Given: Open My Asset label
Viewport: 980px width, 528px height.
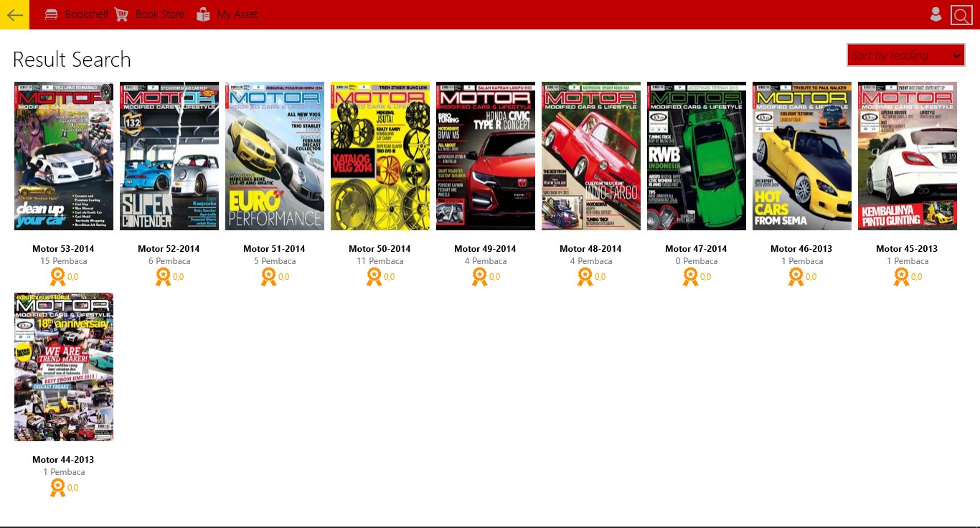Looking at the screenshot, I should pos(237,14).
